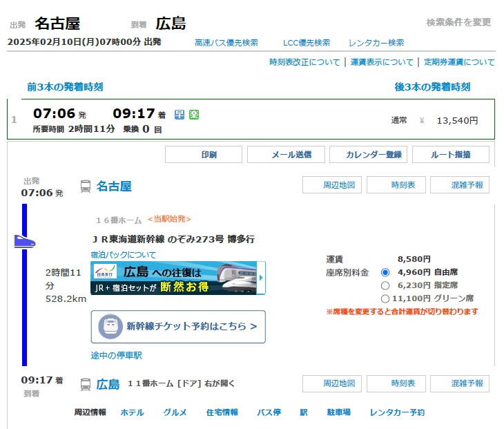The width and height of the screenshot is (504, 429).
Task: Open 混雑予報 for 名古屋 station
Action: coord(460,185)
